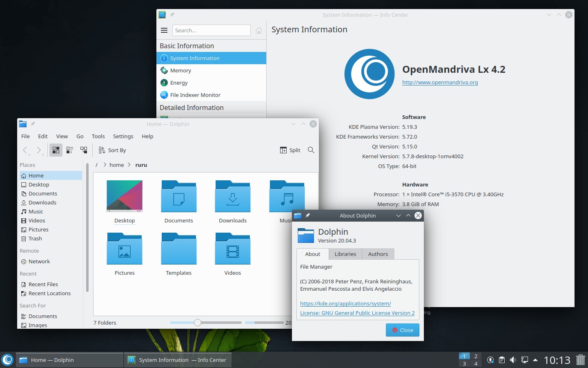Screen dimensions: 588x368
Task: Toggle the pin icon in Dolphin titlebar
Action: [33, 124]
